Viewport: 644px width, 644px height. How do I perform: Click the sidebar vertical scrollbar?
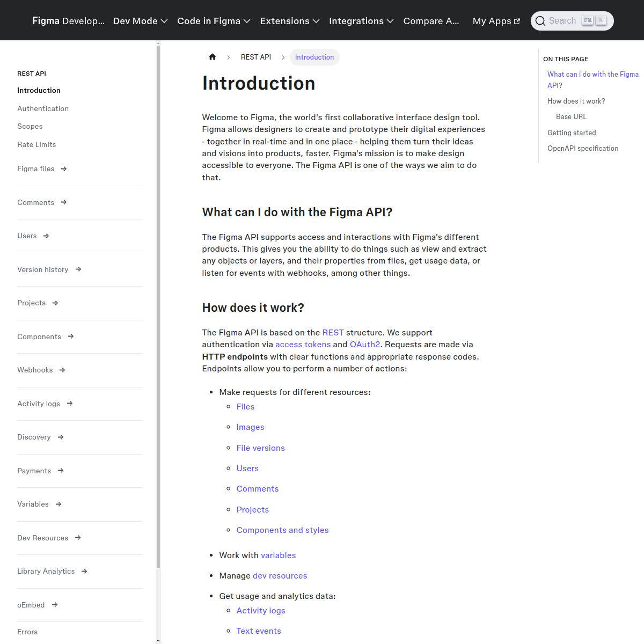tap(158, 306)
